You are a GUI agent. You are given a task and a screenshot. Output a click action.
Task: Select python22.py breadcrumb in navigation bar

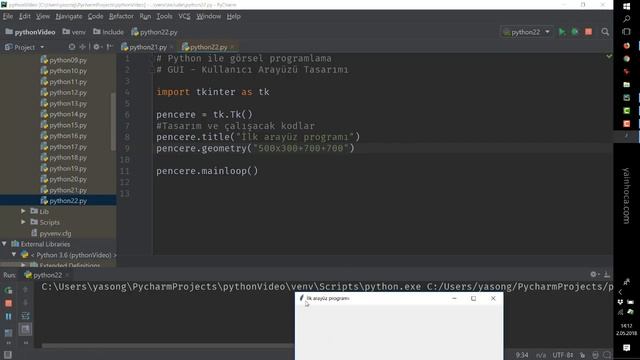(154, 32)
